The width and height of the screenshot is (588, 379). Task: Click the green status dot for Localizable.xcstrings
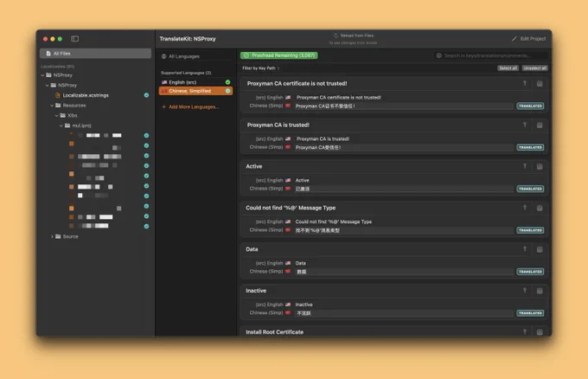point(146,95)
